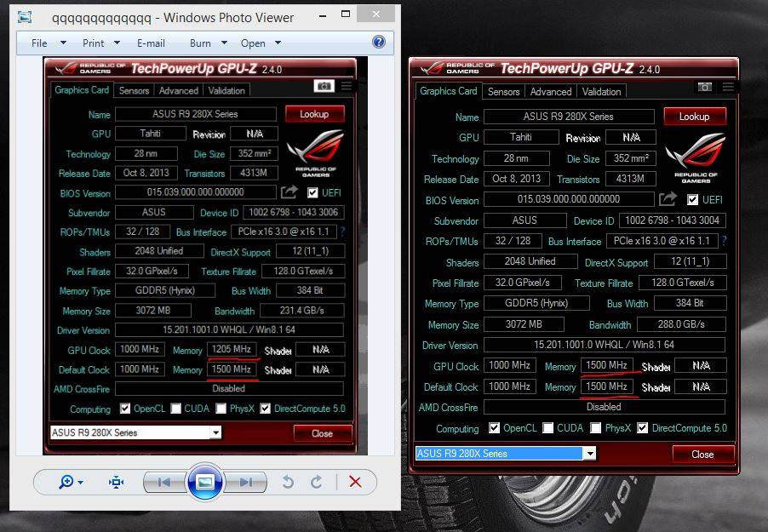Click the Lookup button in the standalone GPU-Z window
The width and height of the screenshot is (768, 532).
(695, 117)
